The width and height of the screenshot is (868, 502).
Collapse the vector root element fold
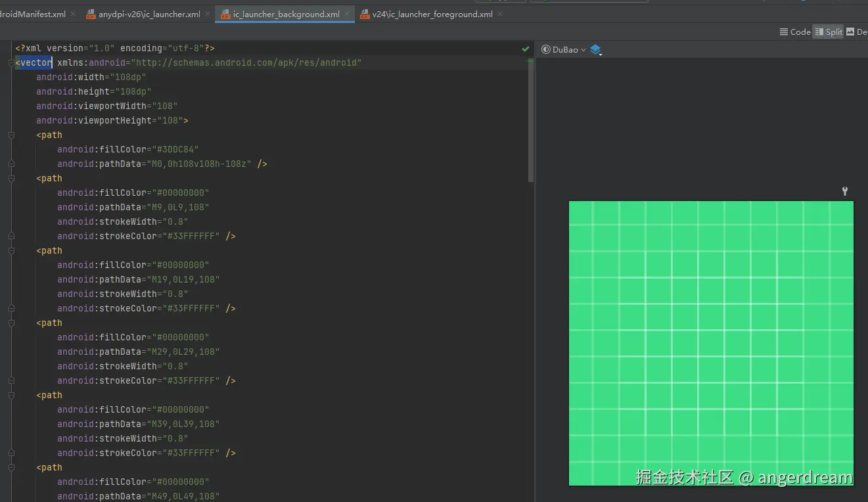coord(11,63)
